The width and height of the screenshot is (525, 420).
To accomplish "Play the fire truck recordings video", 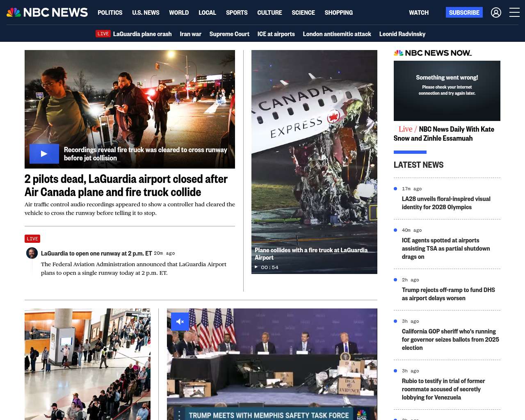I will [44, 154].
